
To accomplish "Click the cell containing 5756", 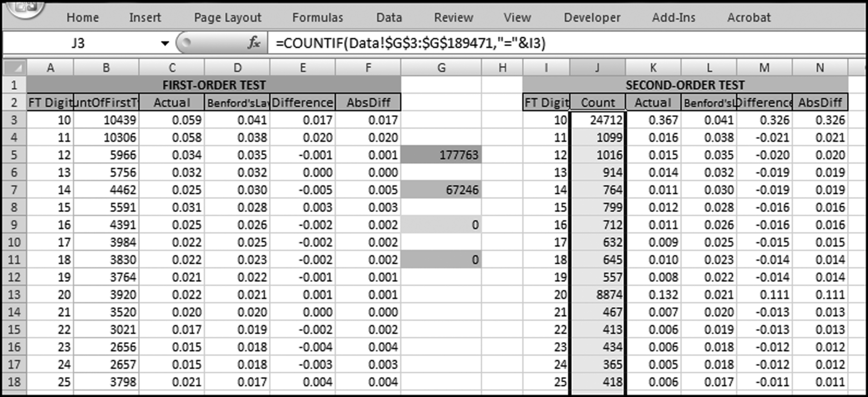I will click(x=106, y=172).
